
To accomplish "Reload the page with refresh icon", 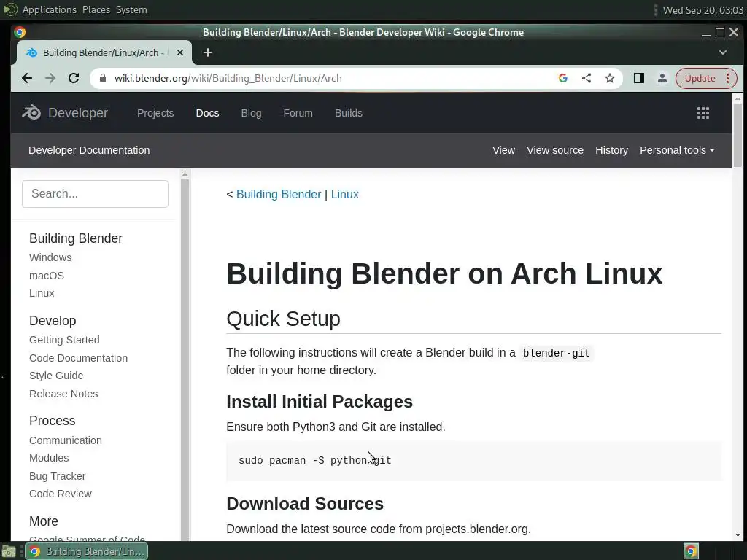I will click(x=74, y=78).
